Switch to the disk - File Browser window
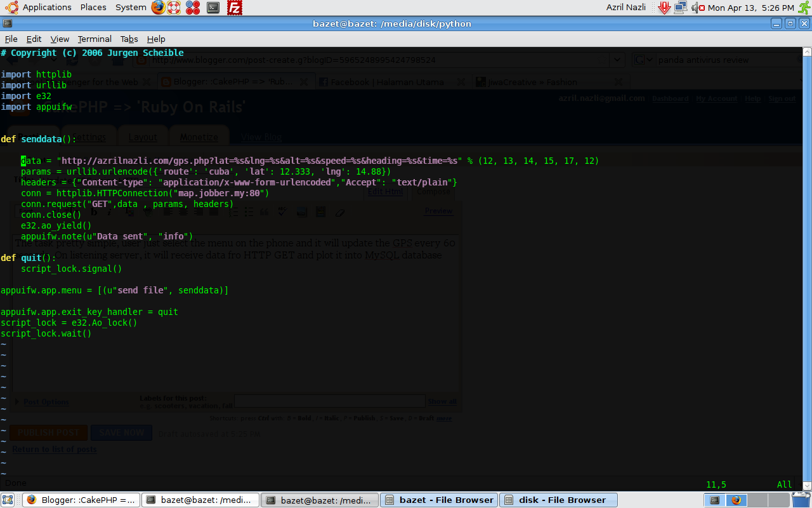The height and width of the screenshot is (508, 812). (x=558, y=500)
